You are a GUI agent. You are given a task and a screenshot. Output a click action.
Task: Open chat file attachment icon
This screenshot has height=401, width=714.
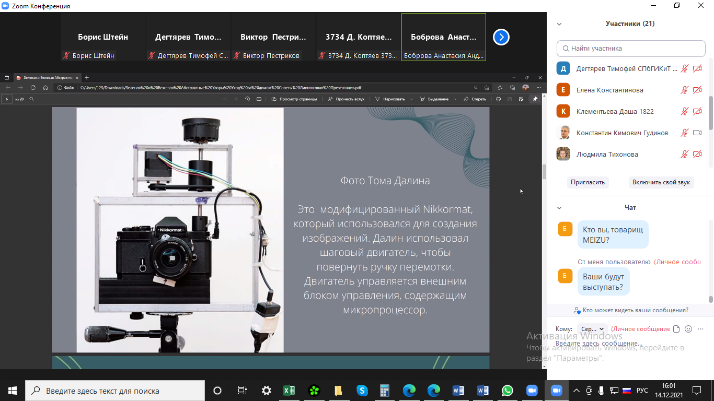[676, 329]
